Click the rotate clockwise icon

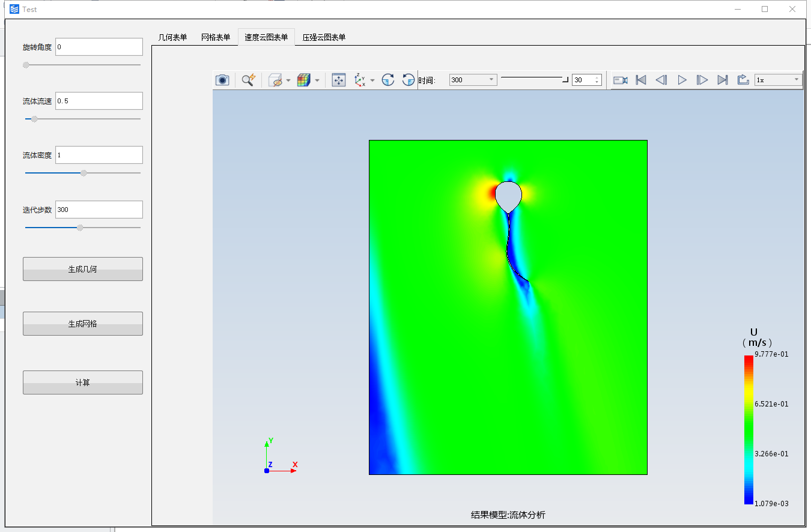(x=388, y=80)
